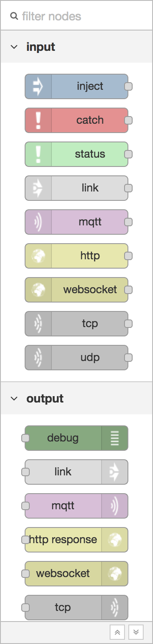Click the inject node output port
This screenshot has width=153, height=644.
point(128,86)
